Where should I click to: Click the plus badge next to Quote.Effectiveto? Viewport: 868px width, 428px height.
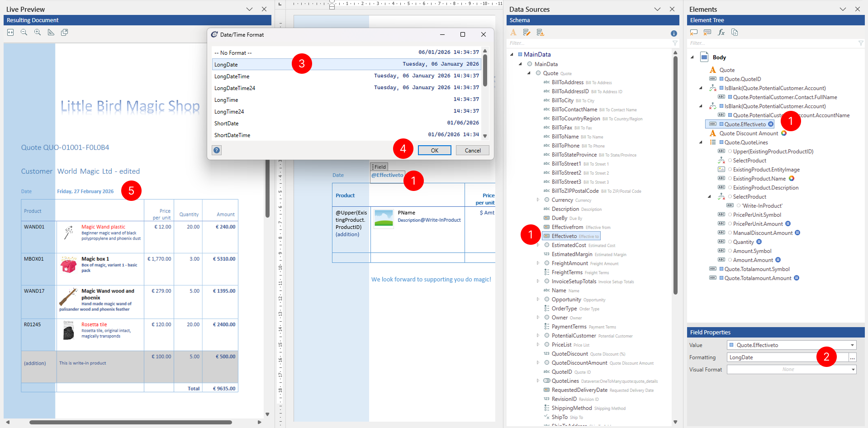tap(771, 124)
